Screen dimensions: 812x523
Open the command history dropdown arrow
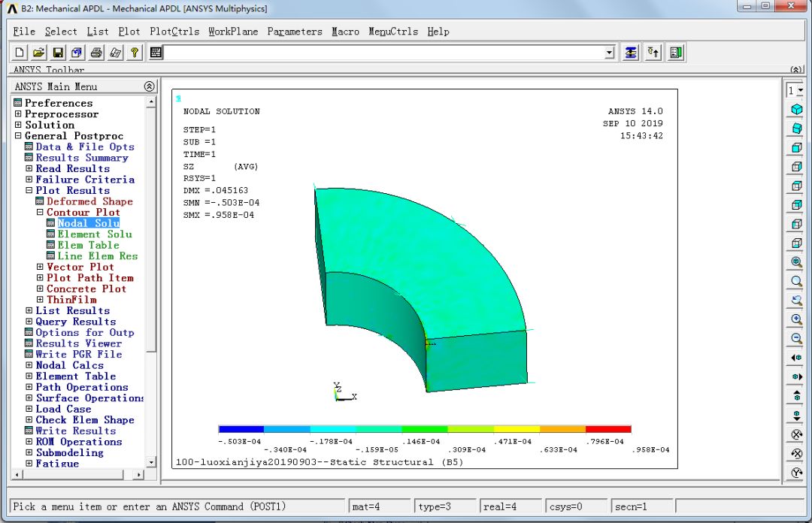[x=610, y=53]
